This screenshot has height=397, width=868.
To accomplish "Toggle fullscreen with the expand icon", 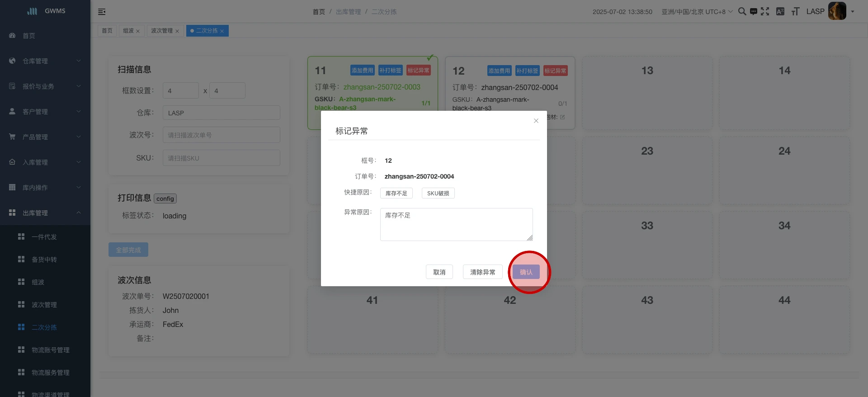I will click(765, 11).
